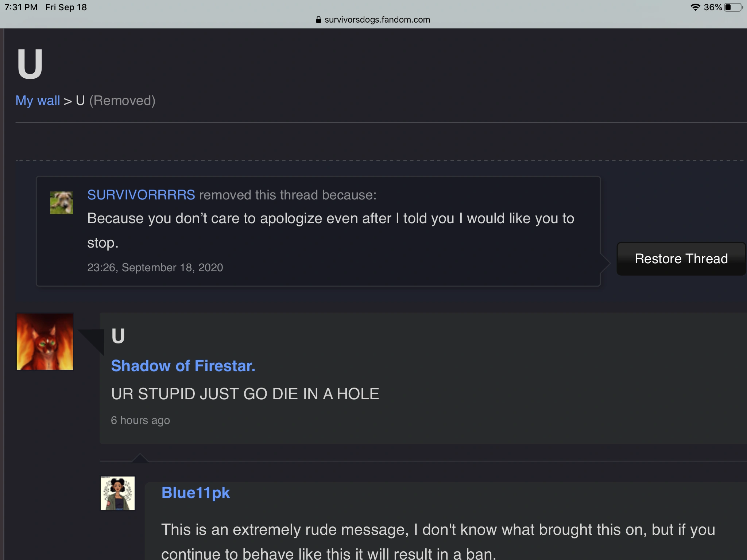Open Shadow of Firestar. profile link
Viewport: 747px width, 560px height.
click(x=183, y=366)
